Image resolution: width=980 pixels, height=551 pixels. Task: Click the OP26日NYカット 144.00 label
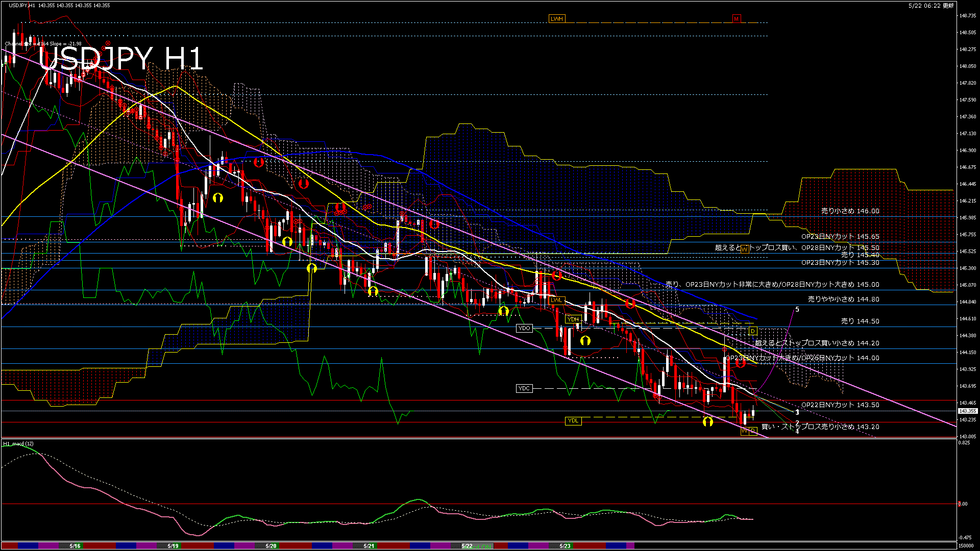[840, 358]
